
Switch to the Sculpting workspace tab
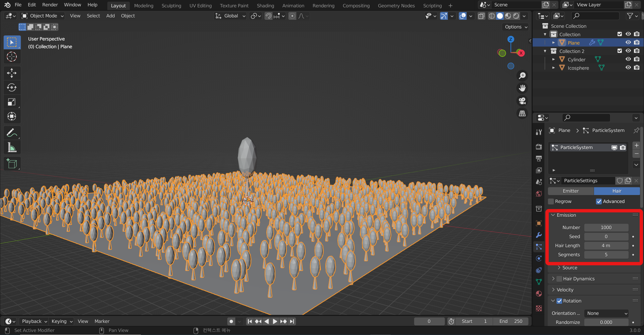tap(171, 6)
